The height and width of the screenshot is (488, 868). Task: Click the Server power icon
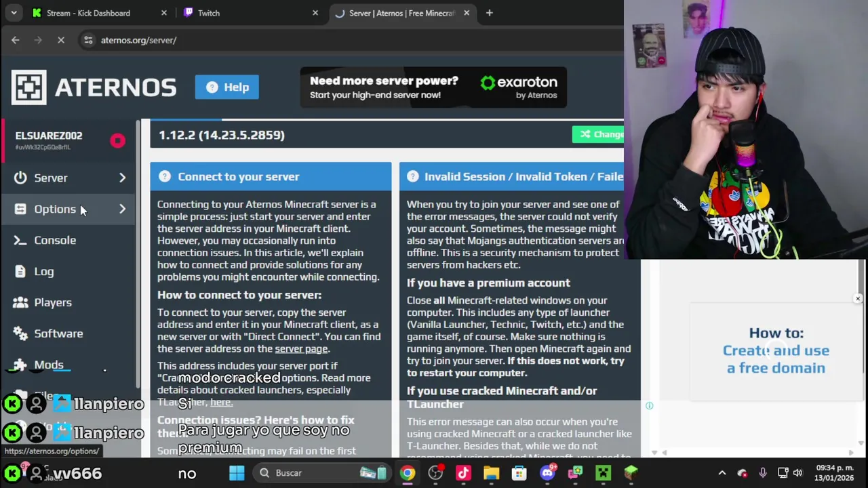20,178
